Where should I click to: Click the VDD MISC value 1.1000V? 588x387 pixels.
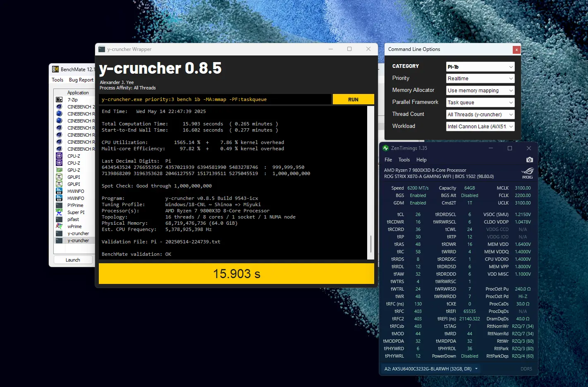(x=523, y=274)
